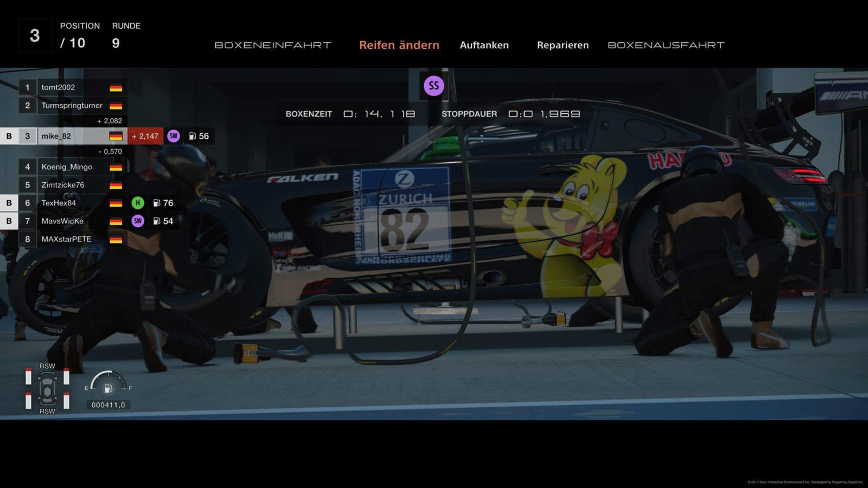Click the fuel amount 54 for MavsWicKe

[x=168, y=221]
